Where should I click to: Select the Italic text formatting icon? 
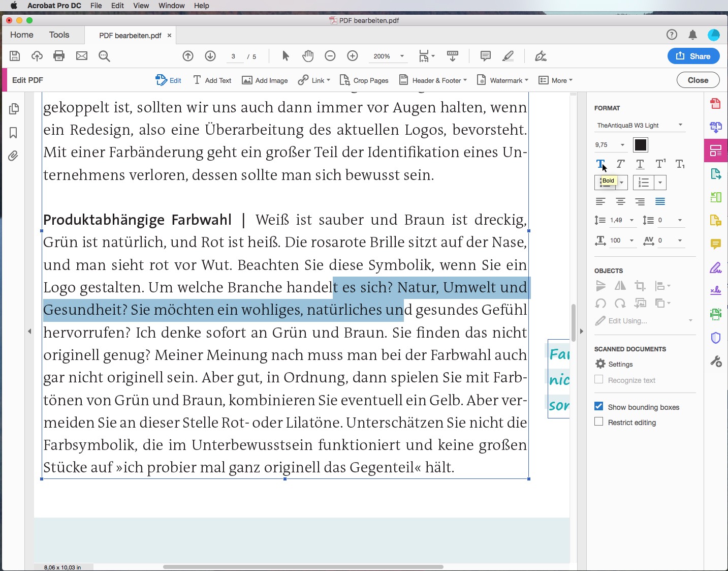(x=620, y=164)
